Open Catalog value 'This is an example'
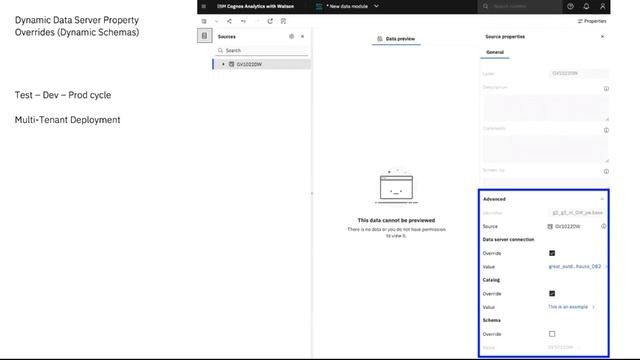This screenshot has width=640, height=360. [568, 307]
